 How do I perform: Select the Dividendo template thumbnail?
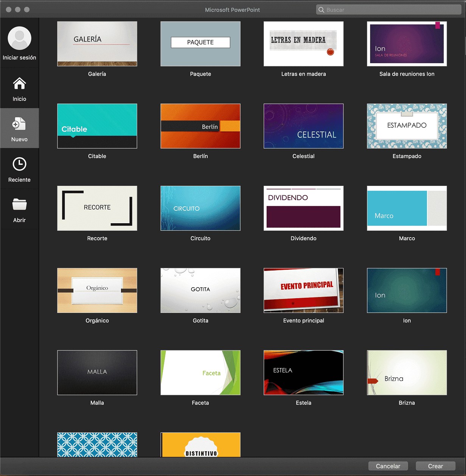point(304,208)
